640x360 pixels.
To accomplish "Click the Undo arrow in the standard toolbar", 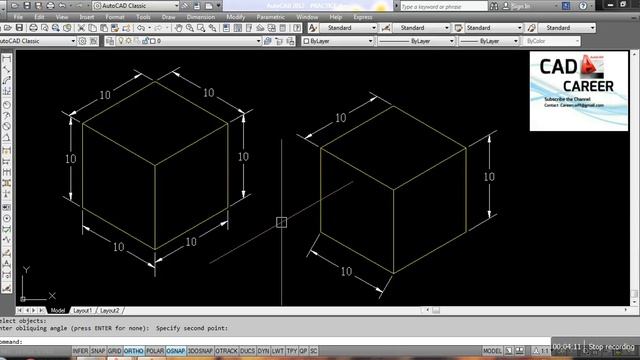I will 141,28.
